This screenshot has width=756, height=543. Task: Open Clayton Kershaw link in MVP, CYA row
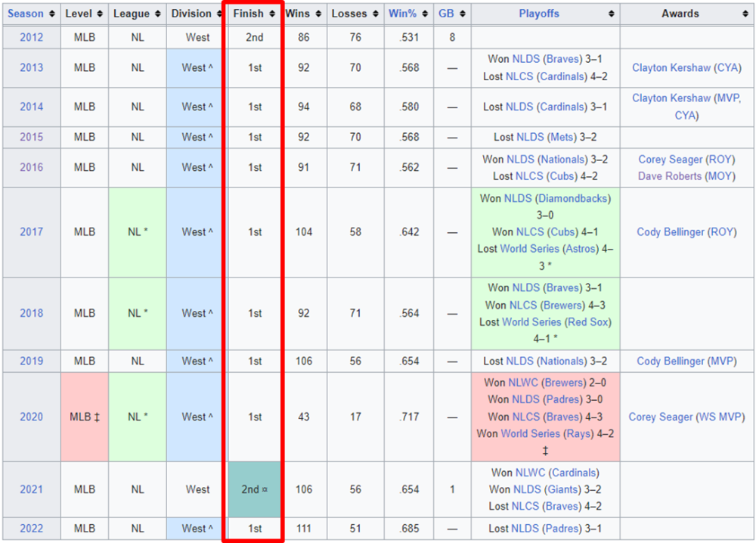click(x=671, y=98)
